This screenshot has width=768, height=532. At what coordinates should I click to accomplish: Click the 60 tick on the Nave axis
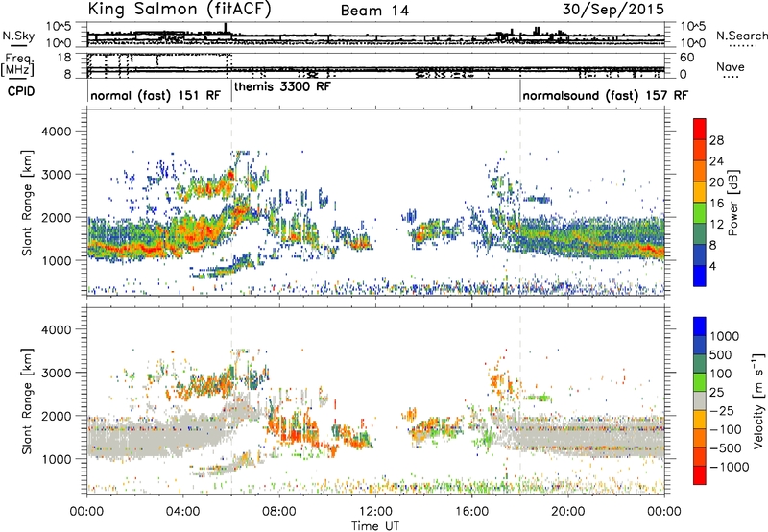(x=686, y=58)
